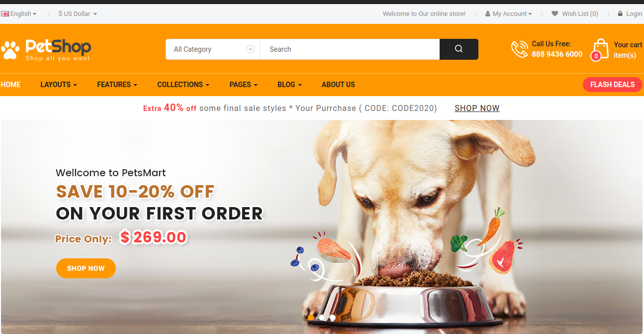
Task: Open the US Dollar currency dropdown
Action: [x=78, y=14]
